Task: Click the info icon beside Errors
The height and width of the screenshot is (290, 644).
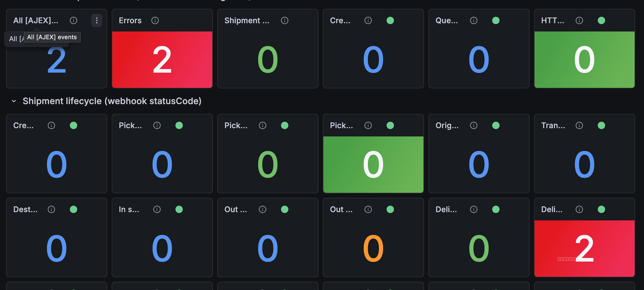Action: [155, 20]
